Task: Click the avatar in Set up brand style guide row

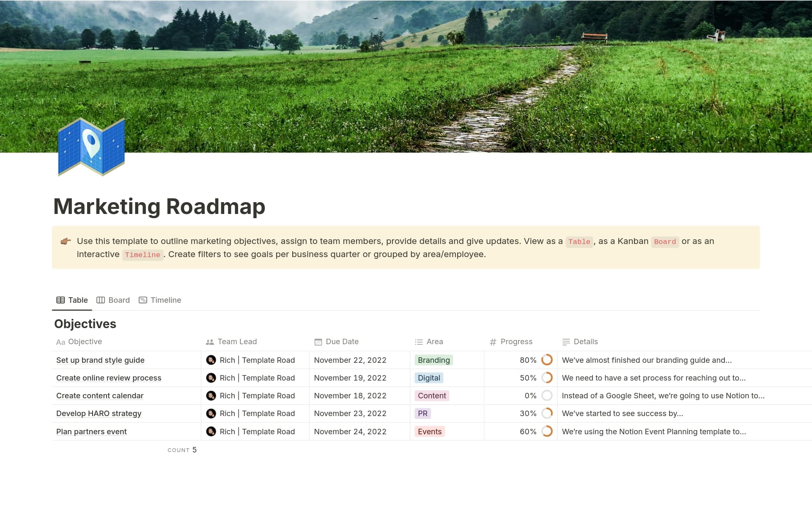Action: [211, 360]
